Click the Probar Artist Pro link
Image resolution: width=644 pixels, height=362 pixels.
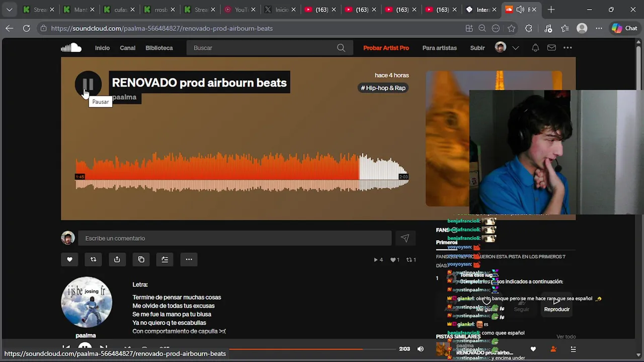point(386,48)
